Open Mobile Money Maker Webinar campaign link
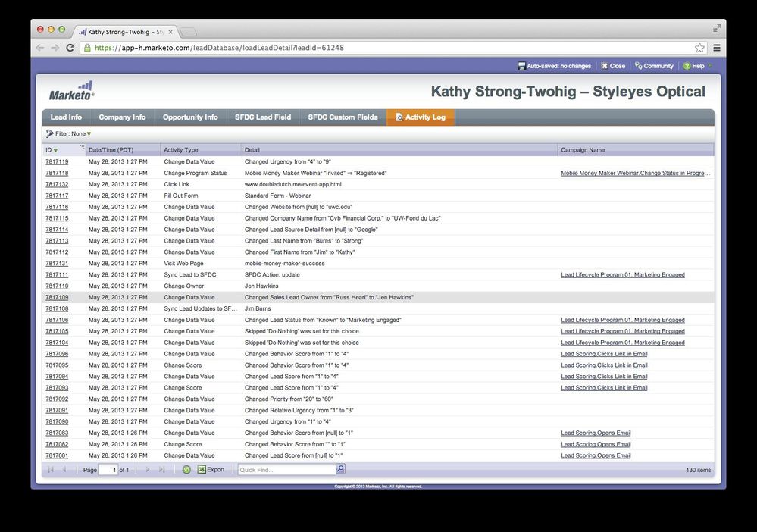This screenshot has height=532, width=757. click(x=635, y=173)
